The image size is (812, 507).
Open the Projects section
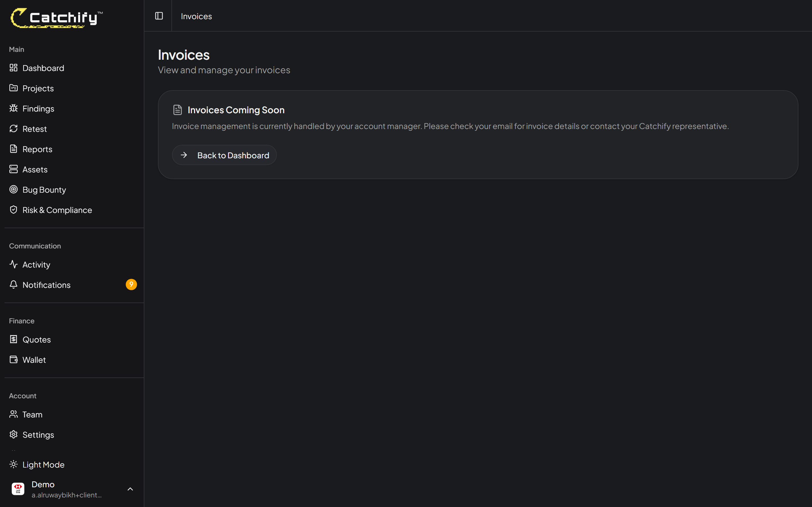click(38, 88)
